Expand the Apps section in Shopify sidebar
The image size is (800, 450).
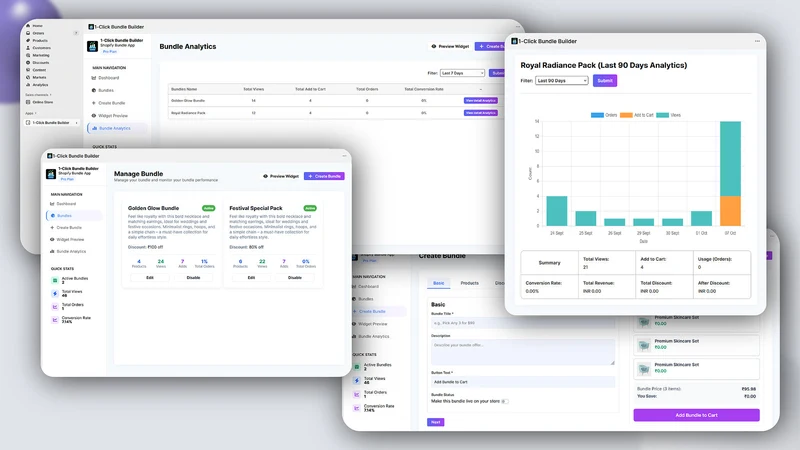[x=31, y=113]
